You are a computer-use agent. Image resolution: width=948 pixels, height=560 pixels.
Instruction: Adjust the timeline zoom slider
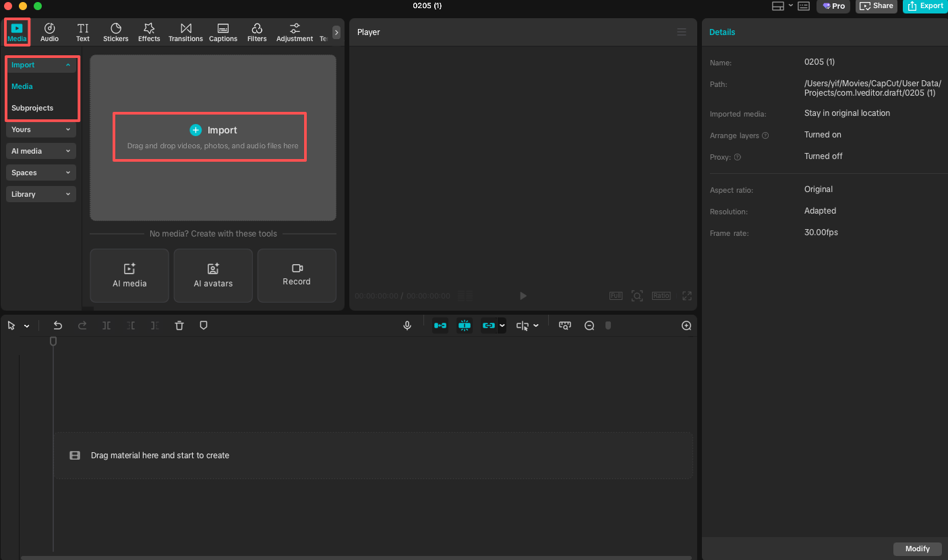pos(608,325)
